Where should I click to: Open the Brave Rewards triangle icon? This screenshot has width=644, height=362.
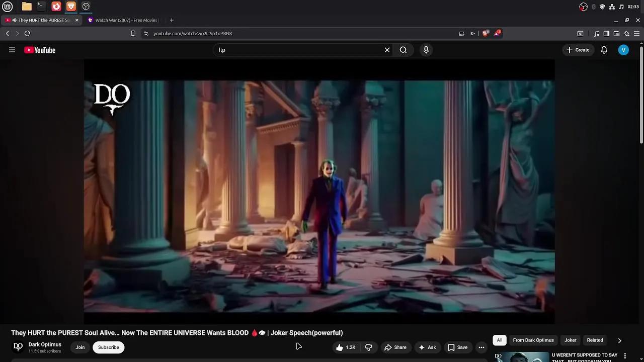pos(497,33)
